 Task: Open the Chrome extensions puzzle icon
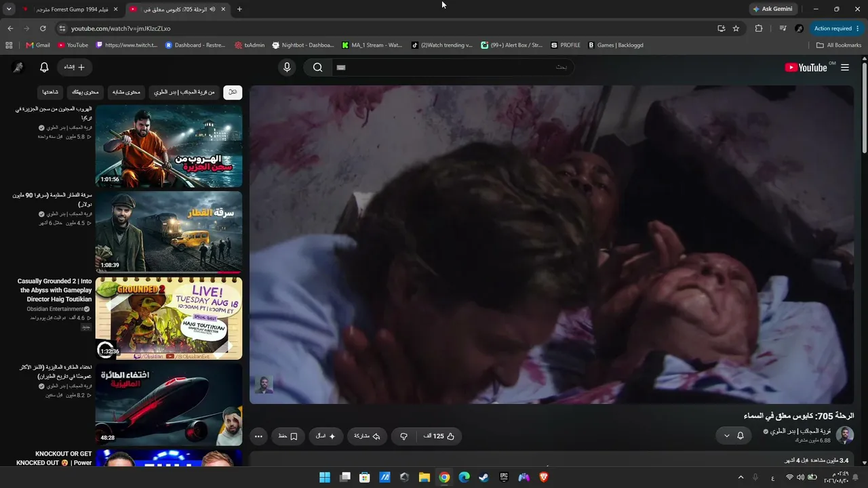pos(759,28)
